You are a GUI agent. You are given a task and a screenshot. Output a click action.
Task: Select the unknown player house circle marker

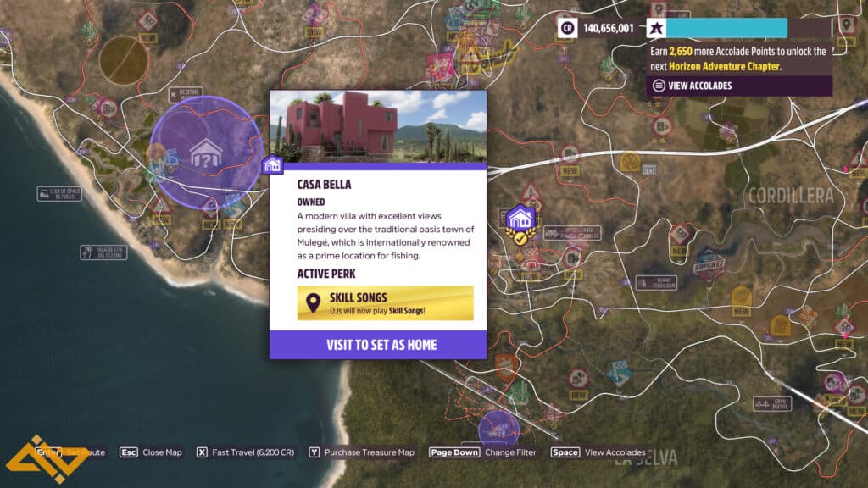[207, 153]
